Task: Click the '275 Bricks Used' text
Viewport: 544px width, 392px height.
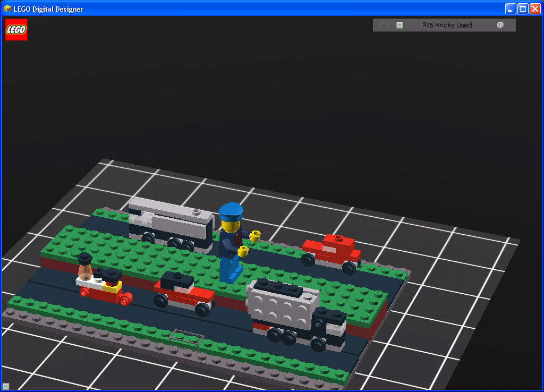Action: click(x=447, y=25)
